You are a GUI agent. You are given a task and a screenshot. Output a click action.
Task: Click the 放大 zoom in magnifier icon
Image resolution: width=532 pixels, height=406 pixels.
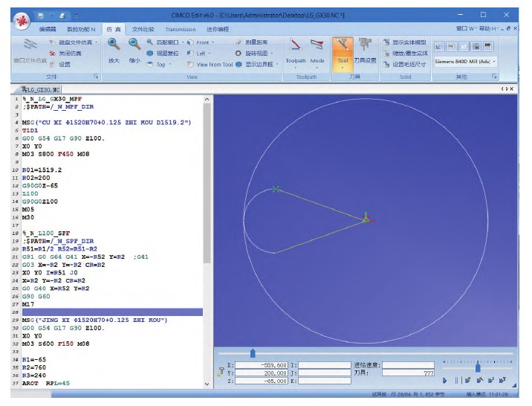(113, 45)
